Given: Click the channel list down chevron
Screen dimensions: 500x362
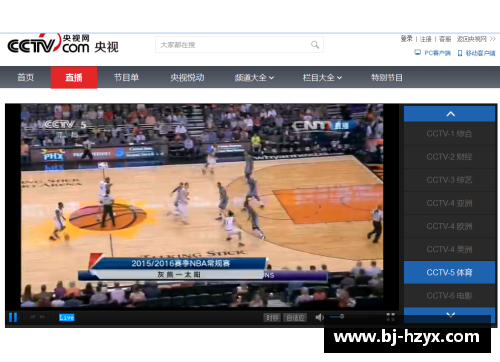Looking at the screenshot, I should 450,314.
